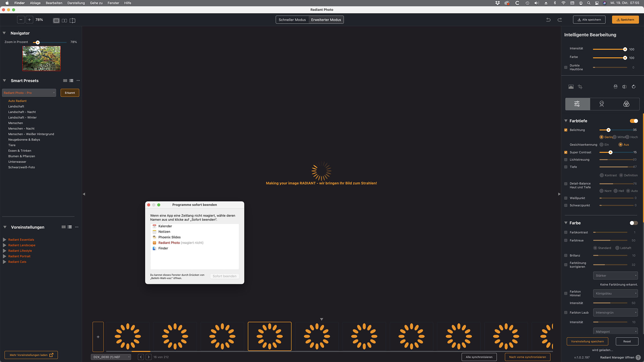Image resolution: width=644 pixels, height=362 pixels.
Task: Go to previous image arrow
Action: pyautogui.click(x=141, y=357)
